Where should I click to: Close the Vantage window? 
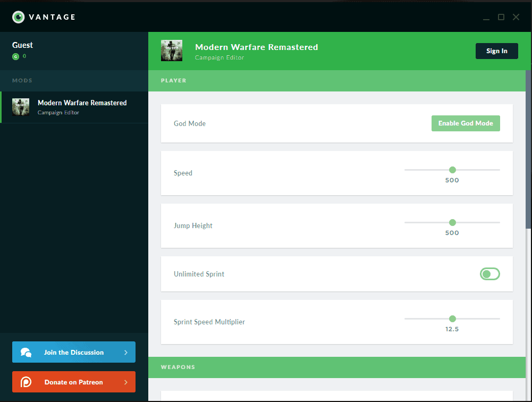click(x=516, y=17)
